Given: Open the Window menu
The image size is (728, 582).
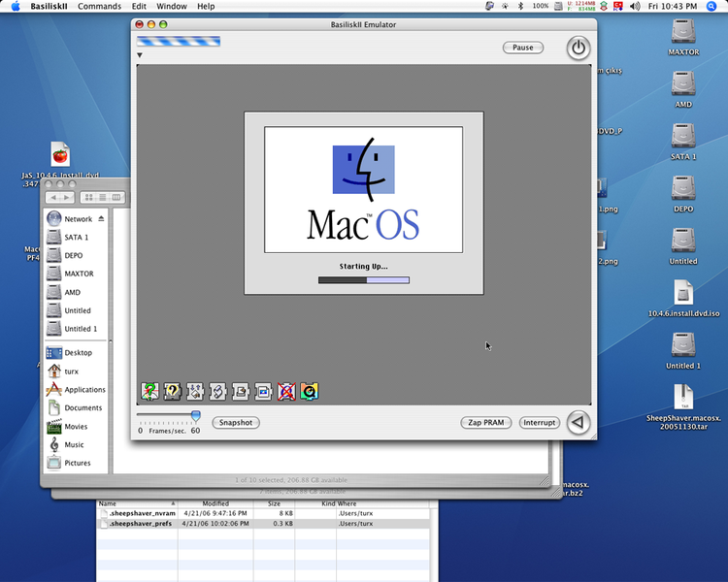Looking at the screenshot, I should point(172,6).
